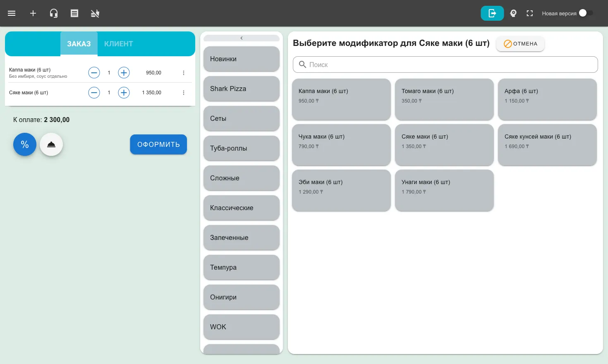Switch to the ЗАКАЗ tab
Screen dimensions: 608x364
click(79, 43)
